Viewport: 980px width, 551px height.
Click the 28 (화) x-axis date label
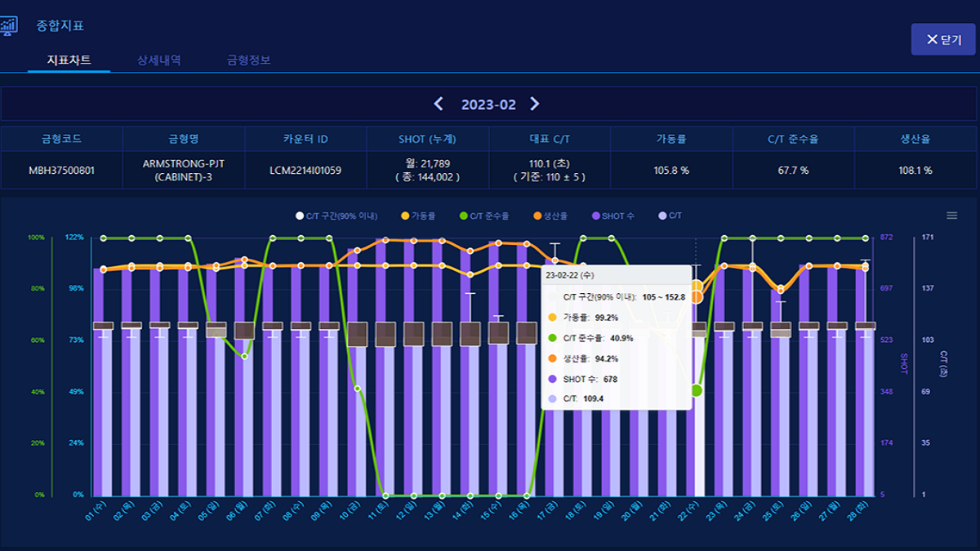point(860,512)
